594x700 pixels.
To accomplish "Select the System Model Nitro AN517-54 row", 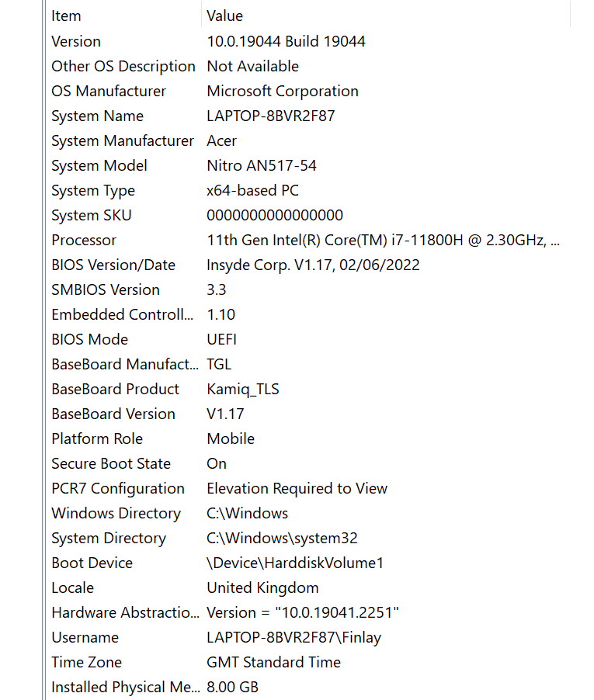I will 308,165.
